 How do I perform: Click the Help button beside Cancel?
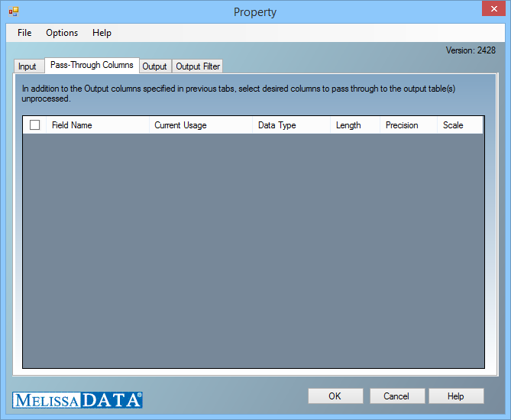(456, 396)
